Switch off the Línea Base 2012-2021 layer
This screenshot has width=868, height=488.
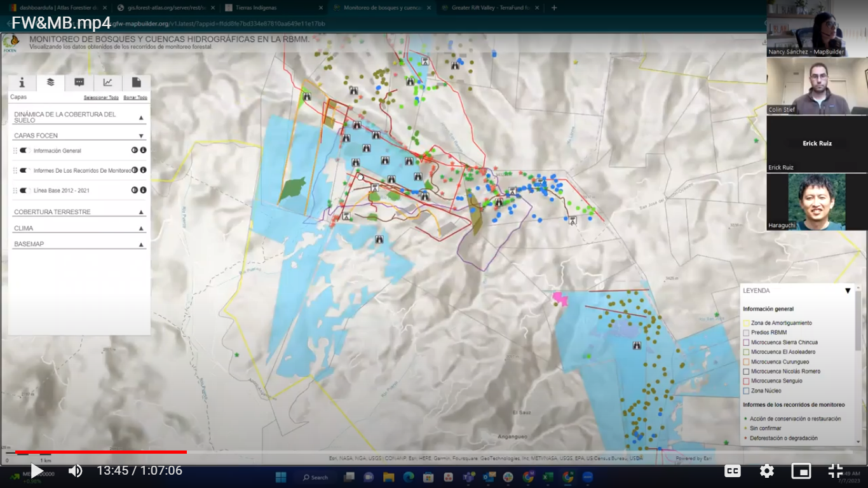click(22, 189)
